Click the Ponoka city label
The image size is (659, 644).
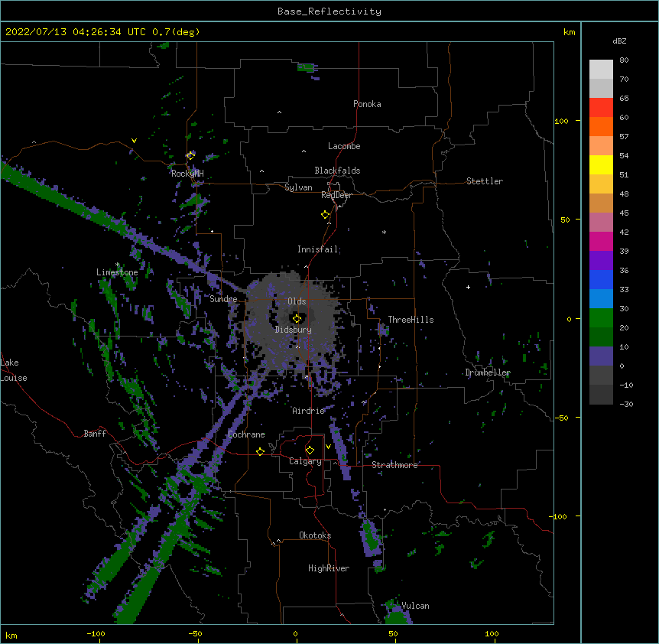[x=367, y=104]
